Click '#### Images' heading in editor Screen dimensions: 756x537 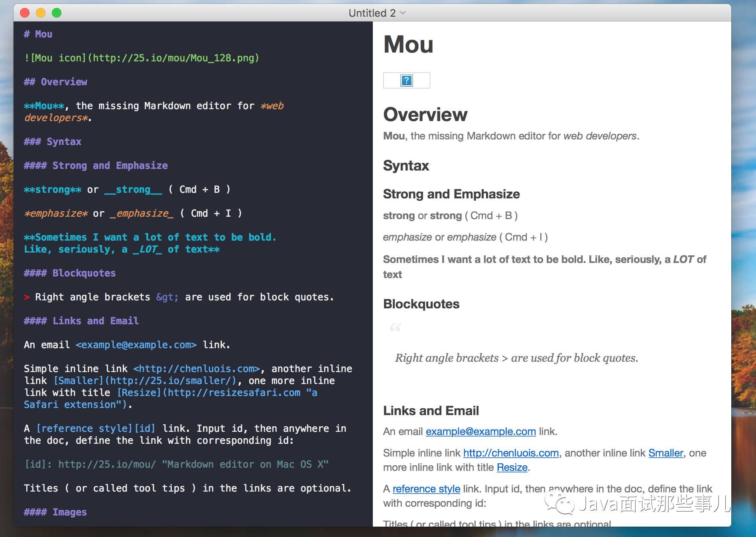(x=55, y=512)
